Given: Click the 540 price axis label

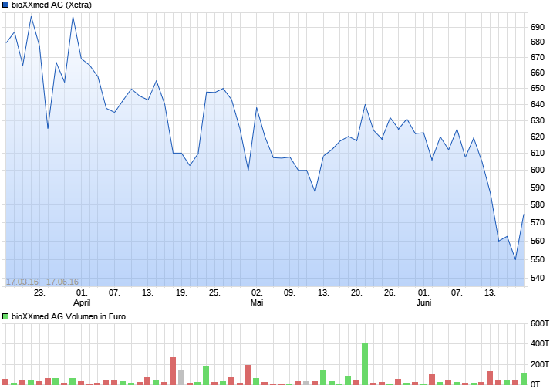Looking at the screenshot, I should click(538, 278).
